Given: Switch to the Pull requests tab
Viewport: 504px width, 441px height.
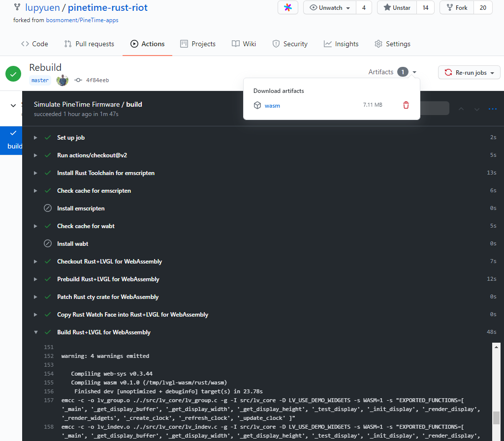Looking at the screenshot, I should coord(89,44).
